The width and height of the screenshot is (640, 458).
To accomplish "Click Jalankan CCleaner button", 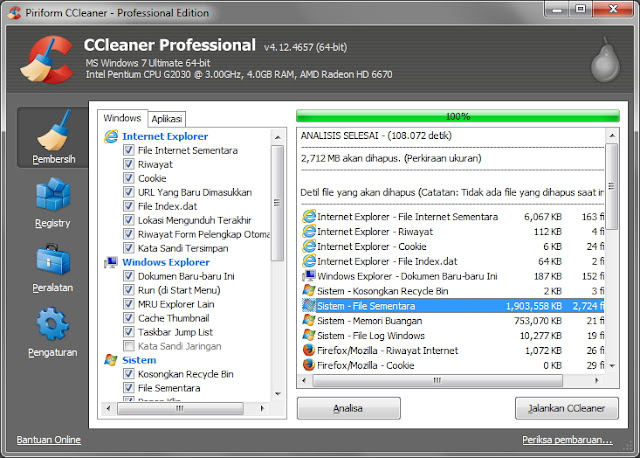I will point(567,408).
